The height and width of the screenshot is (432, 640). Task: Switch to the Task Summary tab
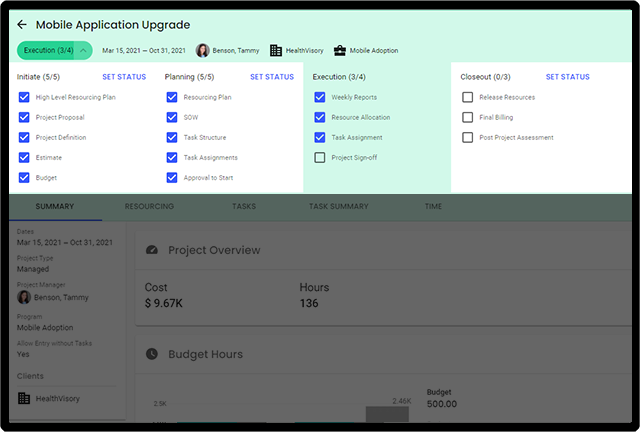338,207
